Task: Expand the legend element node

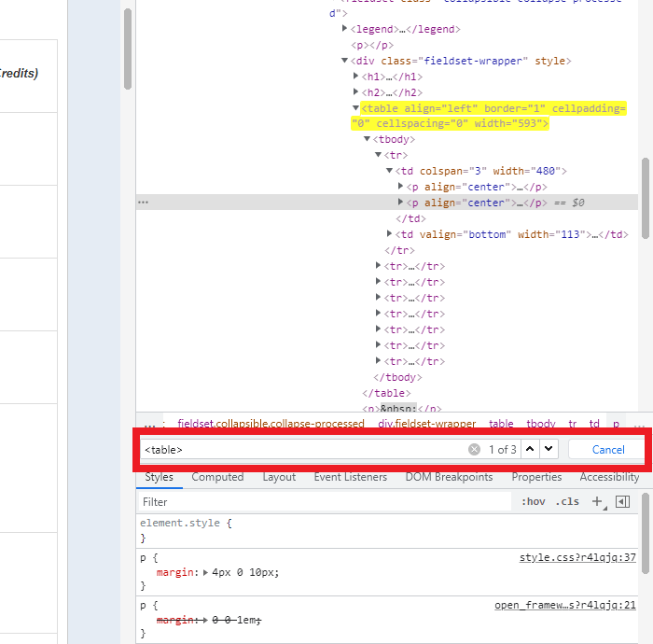Action: [344, 28]
